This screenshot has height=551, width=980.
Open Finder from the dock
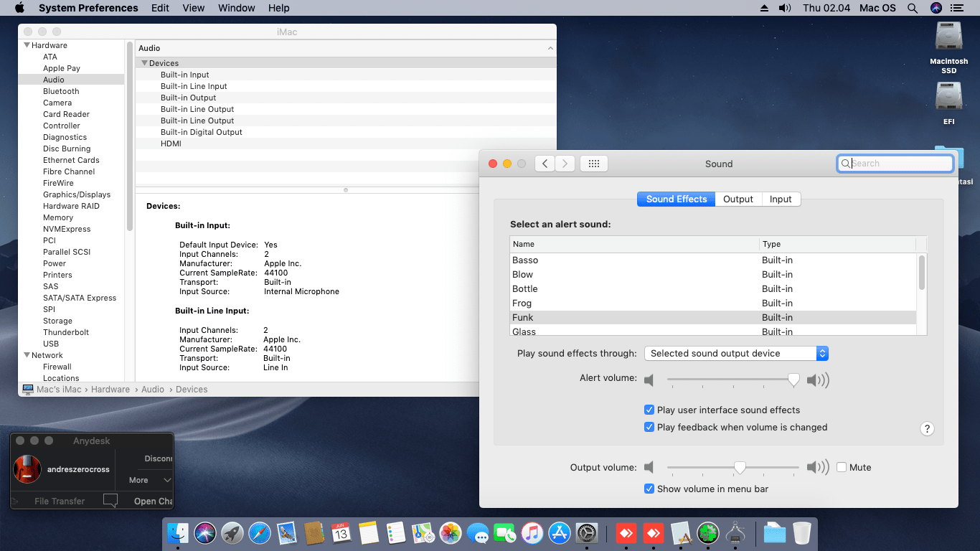(x=177, y=533)
